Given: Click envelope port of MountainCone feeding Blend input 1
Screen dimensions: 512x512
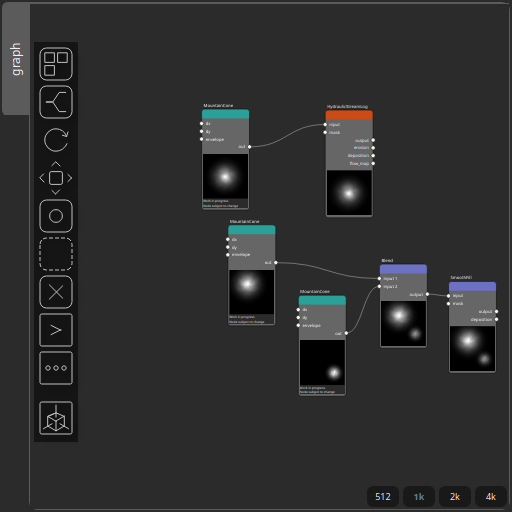Looking at the screenshot, I should click(228, 255).
